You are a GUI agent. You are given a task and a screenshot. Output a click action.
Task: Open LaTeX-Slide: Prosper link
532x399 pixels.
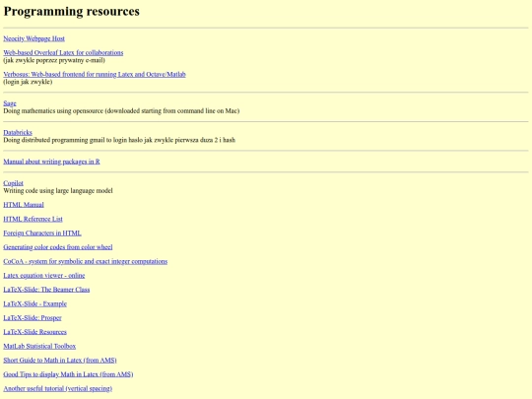click(33, 318)
